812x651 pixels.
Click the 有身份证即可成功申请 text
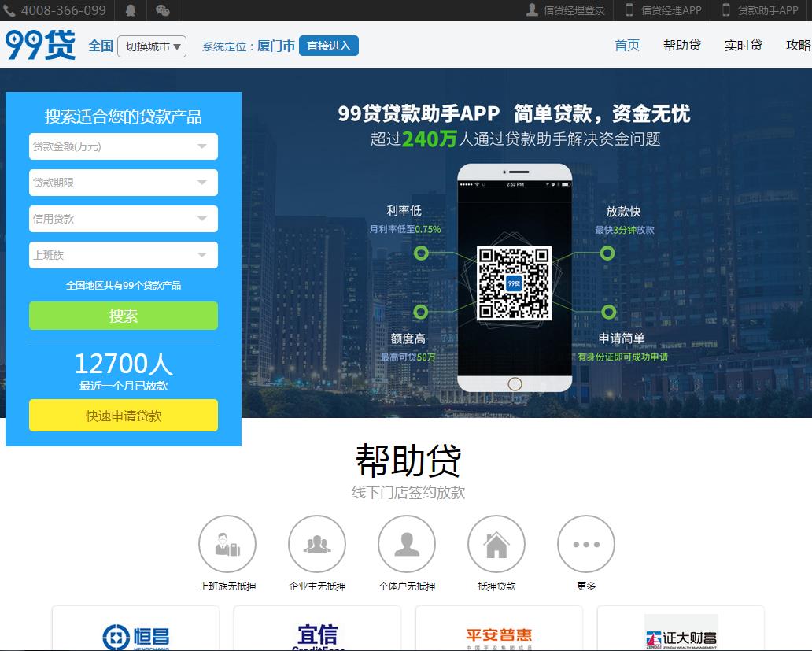(623, 357)
